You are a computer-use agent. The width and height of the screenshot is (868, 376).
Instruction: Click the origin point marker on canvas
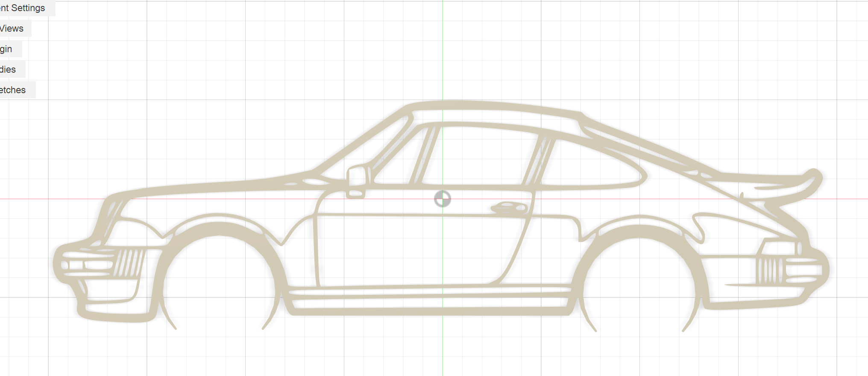coord(443,199)
